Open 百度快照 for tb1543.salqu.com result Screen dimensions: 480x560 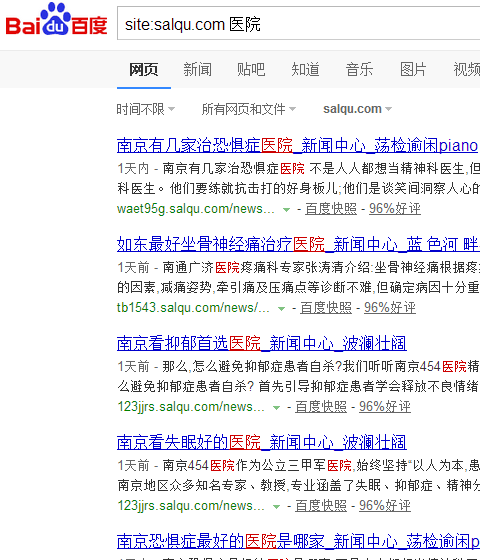[326, 308]
